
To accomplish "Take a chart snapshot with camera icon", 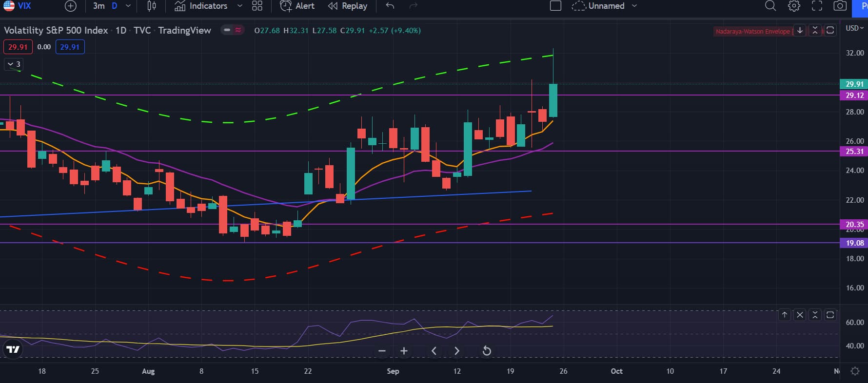I will click(840, 6).
